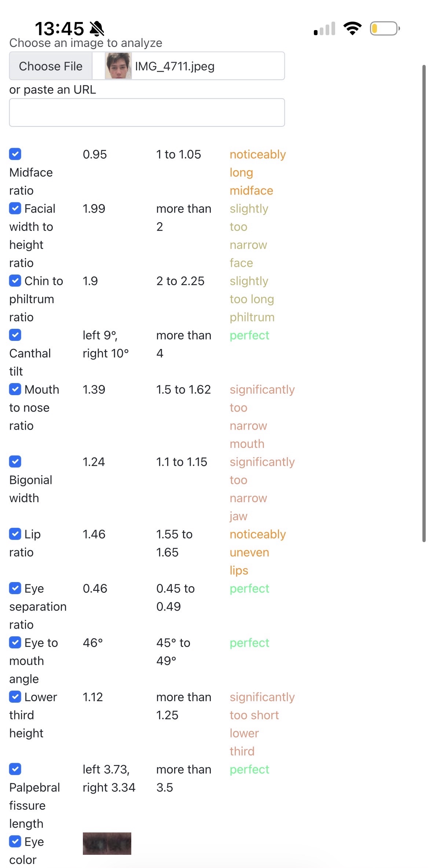Uncheck the Canthal tilt checkbox
Screen dimensions: 429x868
15,335
